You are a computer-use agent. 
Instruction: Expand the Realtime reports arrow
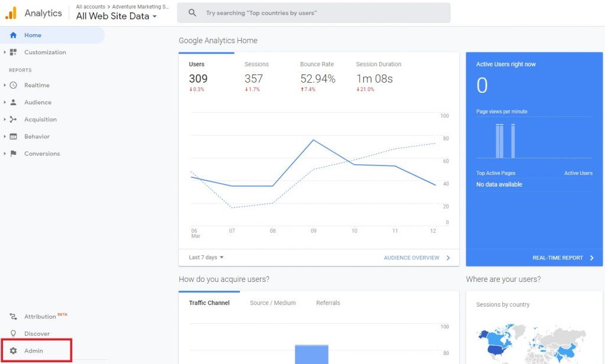coord(5,85)
